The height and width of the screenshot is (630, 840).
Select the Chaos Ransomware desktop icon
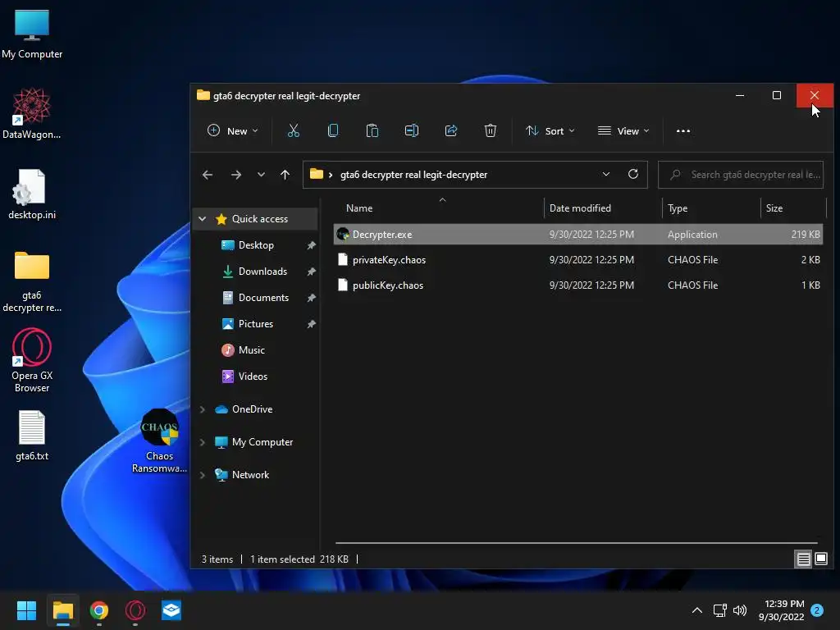(159, 441)
